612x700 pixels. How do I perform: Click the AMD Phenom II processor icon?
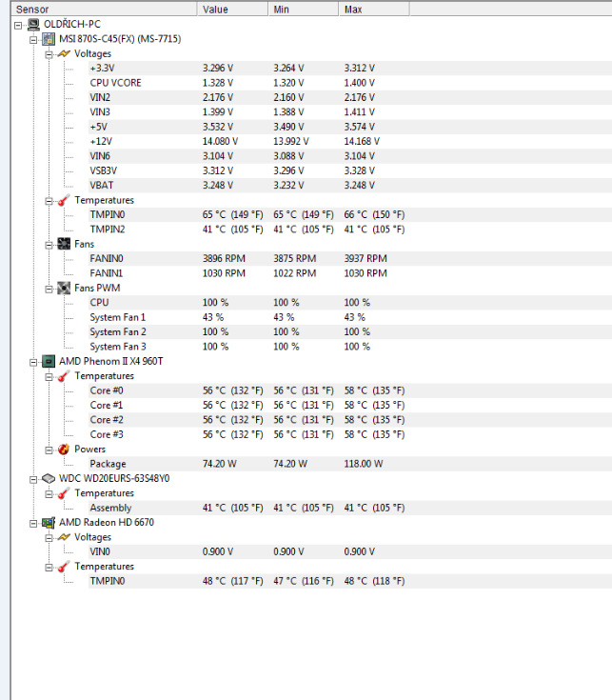point(49,361)
